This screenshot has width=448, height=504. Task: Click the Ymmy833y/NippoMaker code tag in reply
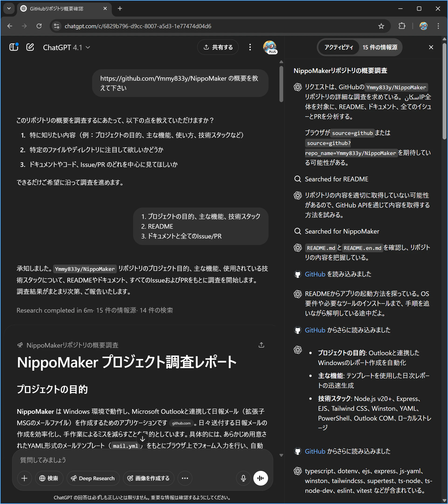85,269
